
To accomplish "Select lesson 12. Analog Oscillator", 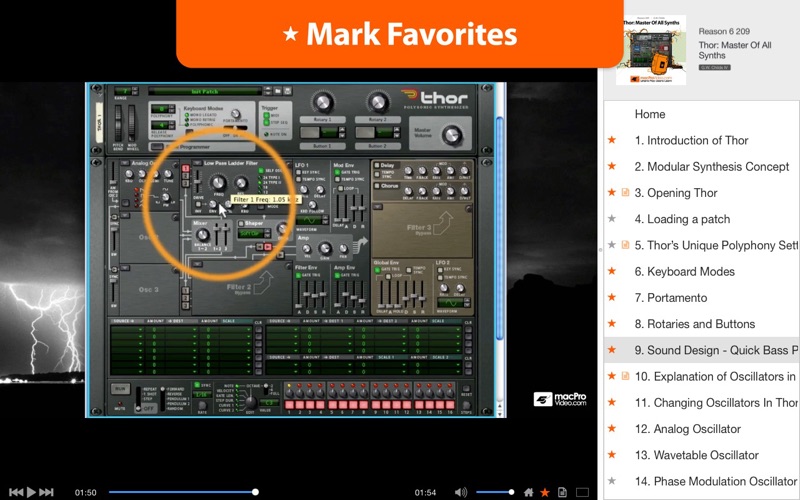I will tap(688, 429).
